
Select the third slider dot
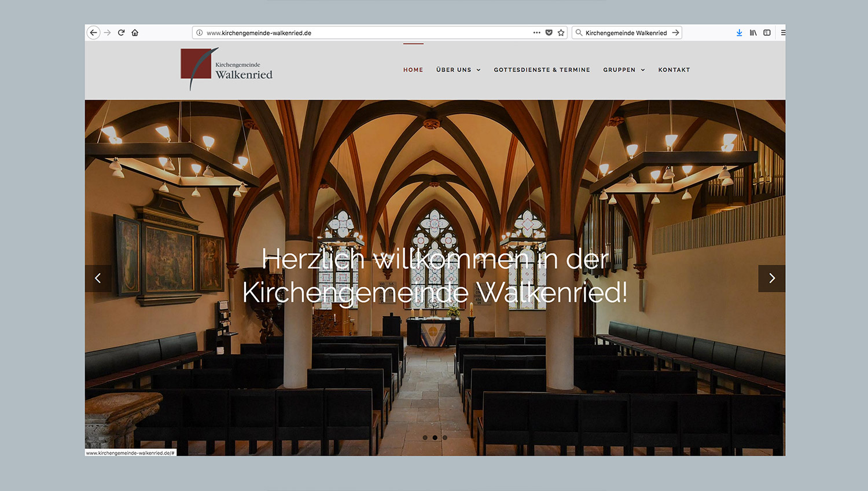(445, 438)
